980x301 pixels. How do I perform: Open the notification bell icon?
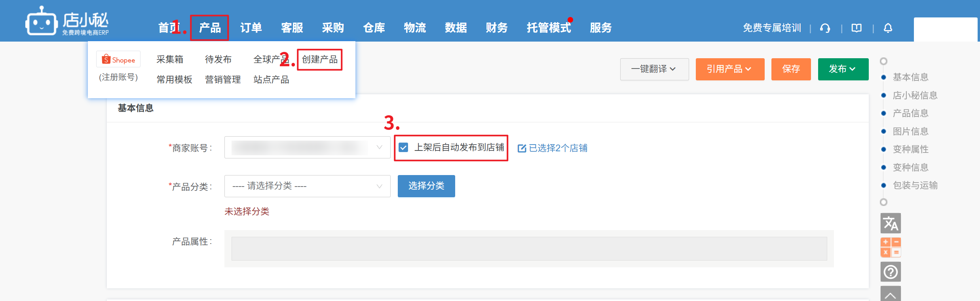click(888, 28)
